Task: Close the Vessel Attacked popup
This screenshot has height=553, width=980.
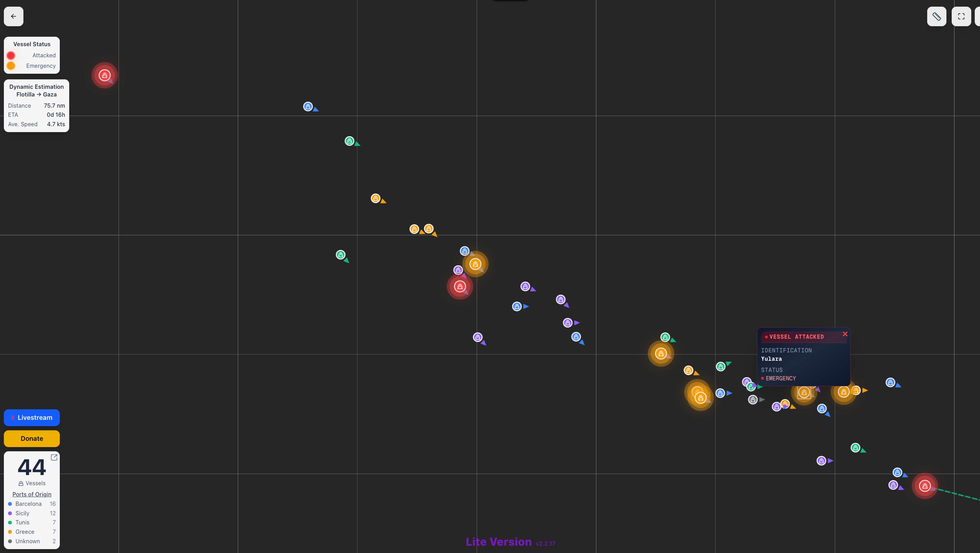Action: click(845, 334)
